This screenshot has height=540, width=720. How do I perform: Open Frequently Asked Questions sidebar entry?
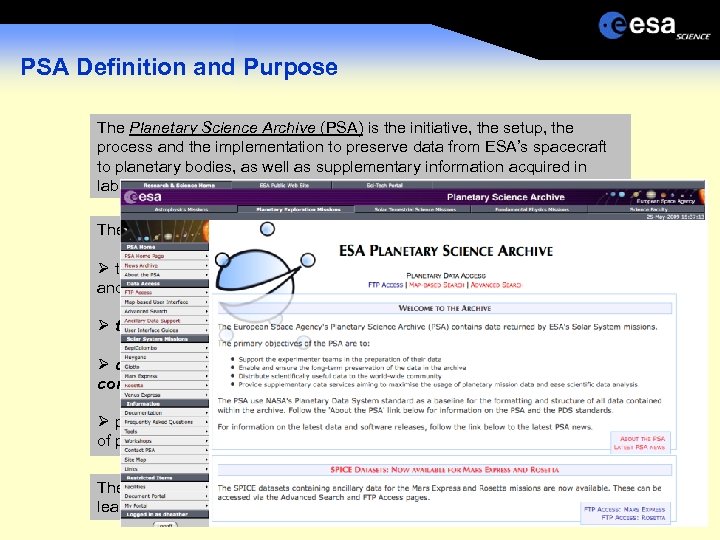165,422
